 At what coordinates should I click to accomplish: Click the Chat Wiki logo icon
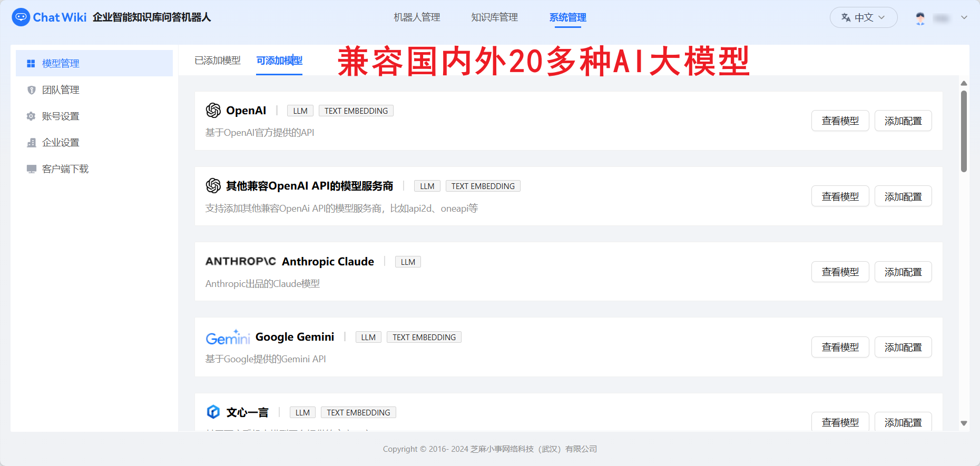tap(21, 17)
